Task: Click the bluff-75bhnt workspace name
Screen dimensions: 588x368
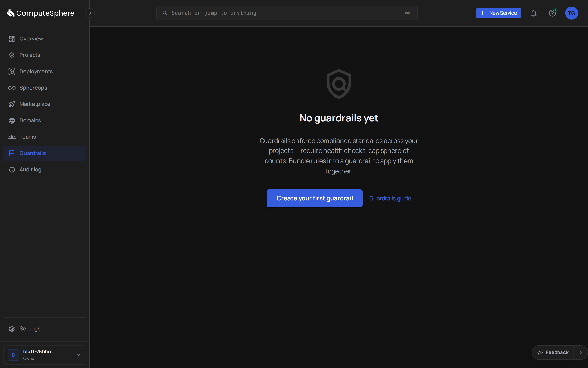Action: [38, 352]
